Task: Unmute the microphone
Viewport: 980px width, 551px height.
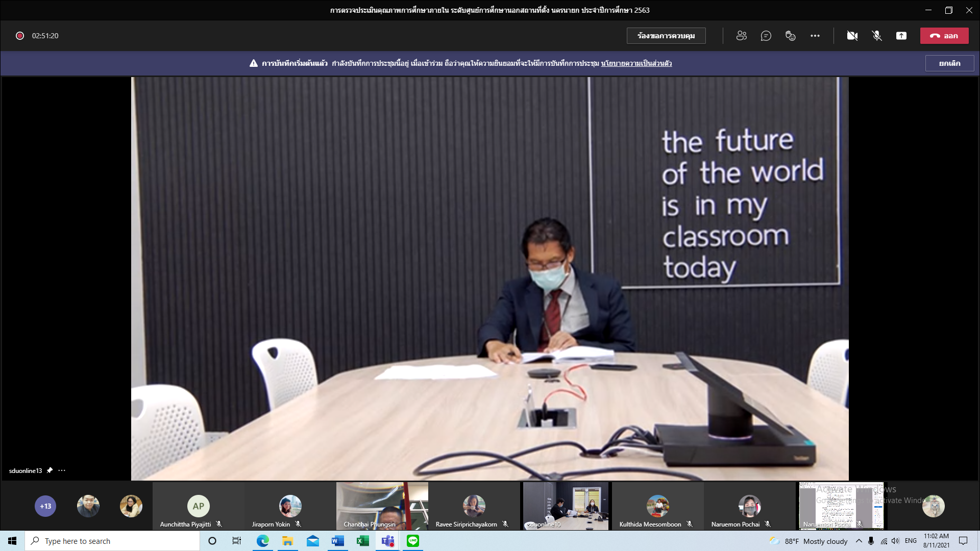Action: pos(877,36)
